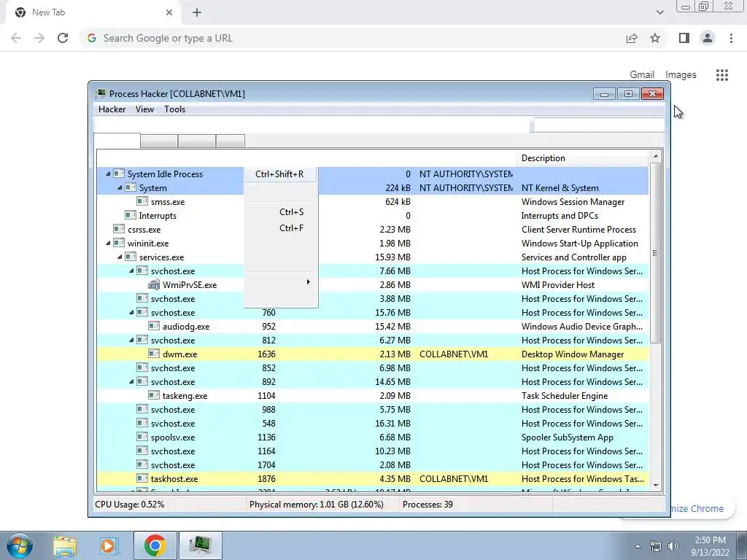This screenshot has width=747, height=560.
Task: Collapse svchost.exe node above WmiPrvSE.exe
Action: pos(131,271)
